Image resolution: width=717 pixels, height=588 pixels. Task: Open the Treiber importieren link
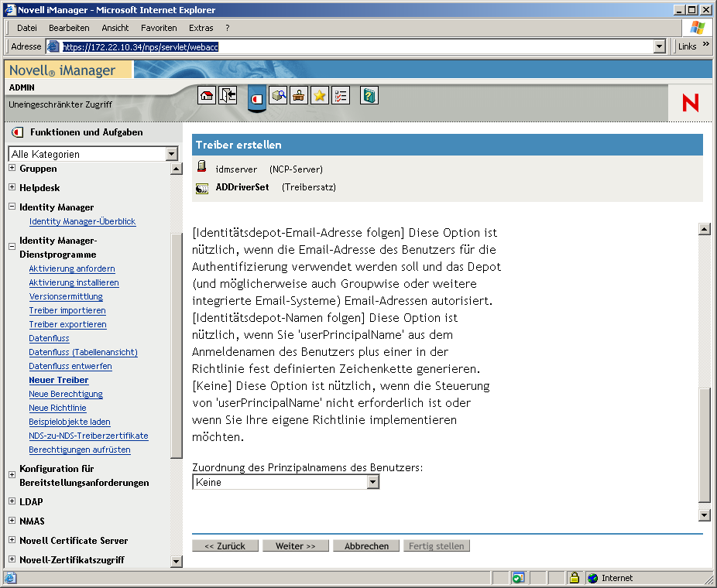pos(67,310)
